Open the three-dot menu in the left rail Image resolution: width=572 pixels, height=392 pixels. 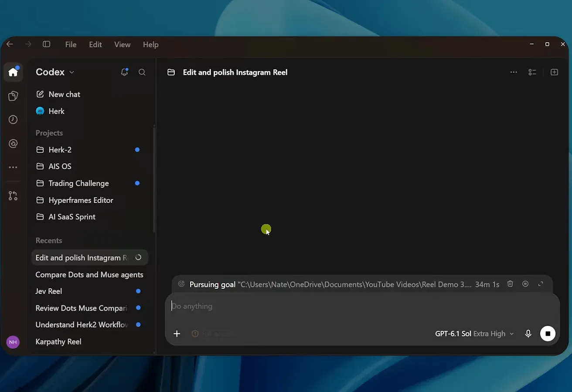(x=13, y=167)
